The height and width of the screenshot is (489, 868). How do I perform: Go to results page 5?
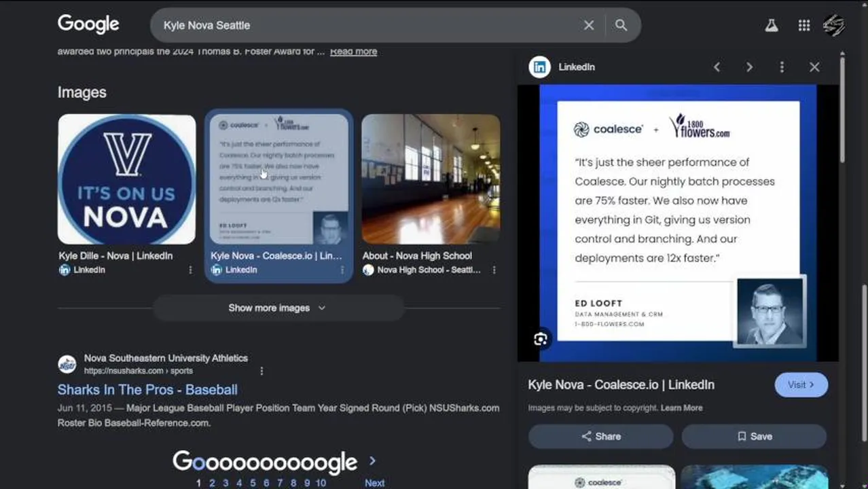coord(253,483)
